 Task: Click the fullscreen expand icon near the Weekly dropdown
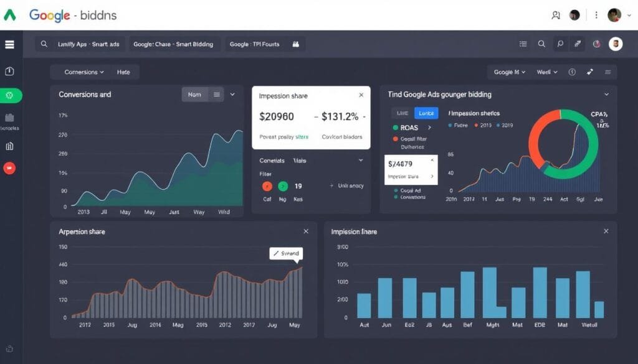click(x=589, y=72)
